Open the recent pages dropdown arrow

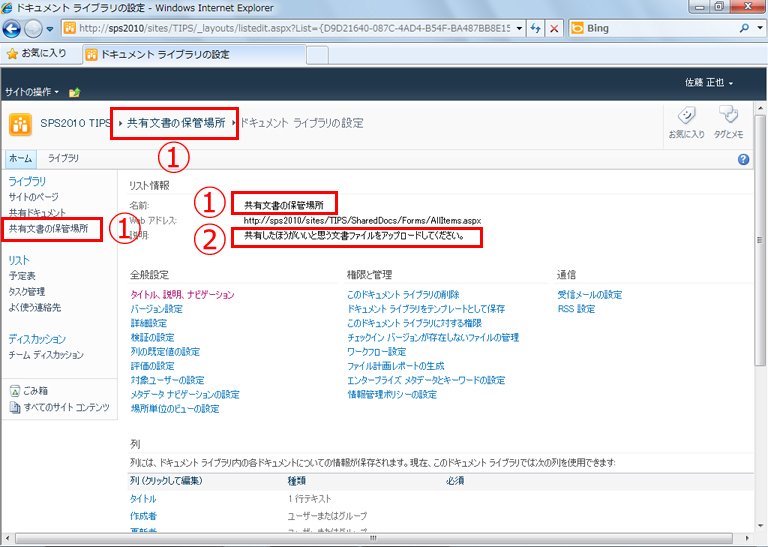point(50,29)
